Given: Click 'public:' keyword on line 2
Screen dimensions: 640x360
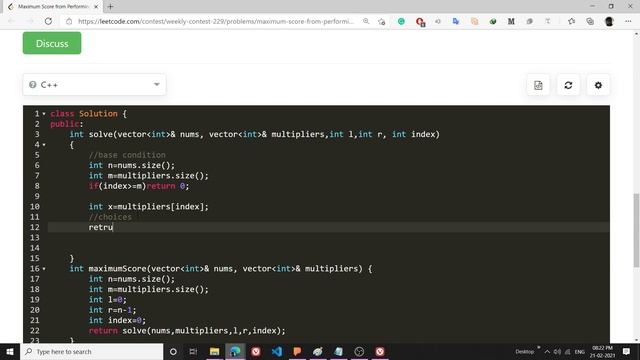Looking at the screenshot, I should (x=67, y=124).
